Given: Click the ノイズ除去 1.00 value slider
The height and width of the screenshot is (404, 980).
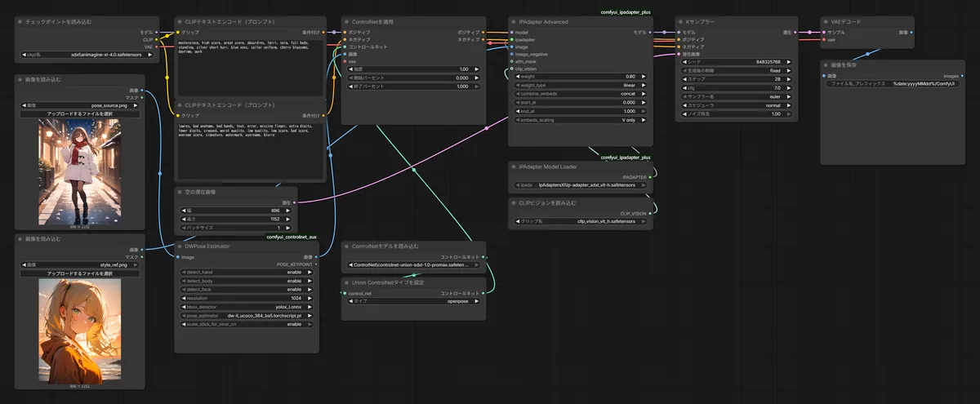Looking at the screenshot, I should click(735, 113).
